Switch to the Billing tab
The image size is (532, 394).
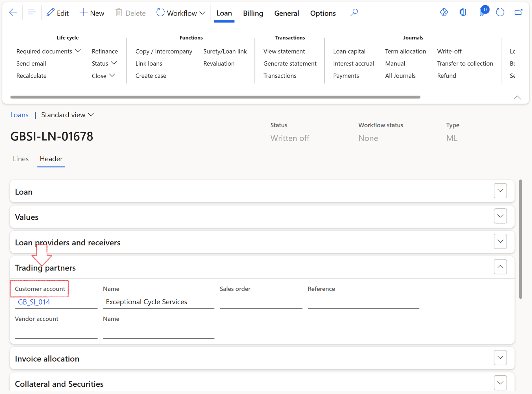coord(253,13)
